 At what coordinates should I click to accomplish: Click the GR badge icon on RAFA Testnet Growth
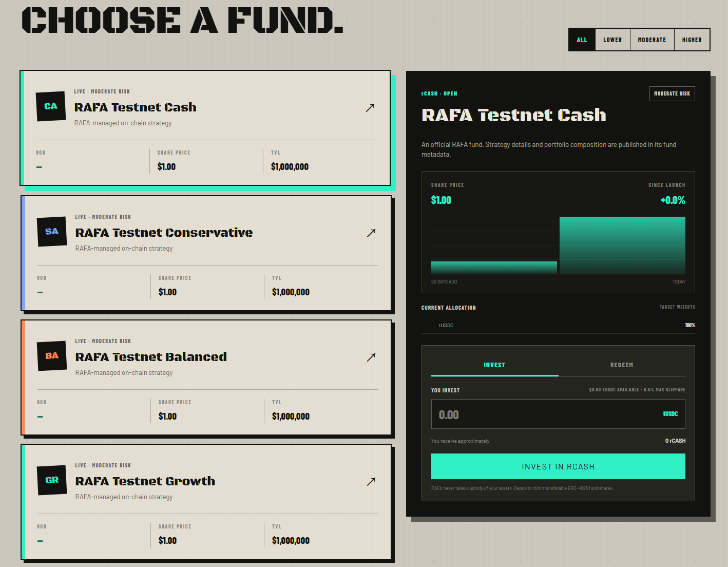(x=52, y=480)
